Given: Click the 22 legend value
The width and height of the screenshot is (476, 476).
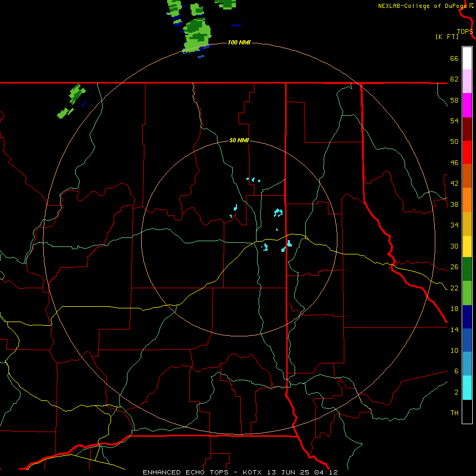Looking at the screenshot, I should click(454, 288).
